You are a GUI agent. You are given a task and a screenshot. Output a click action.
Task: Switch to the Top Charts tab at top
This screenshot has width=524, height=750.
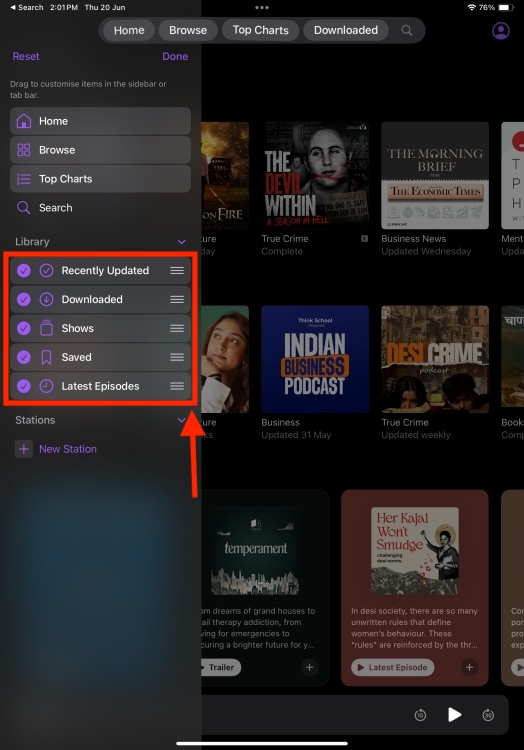[x=261, y=30]
